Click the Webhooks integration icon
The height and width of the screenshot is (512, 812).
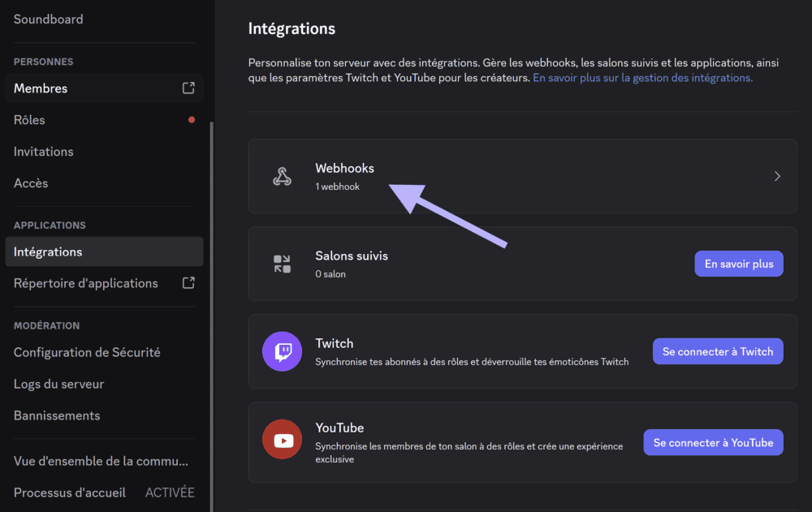(x=282, y=175)
